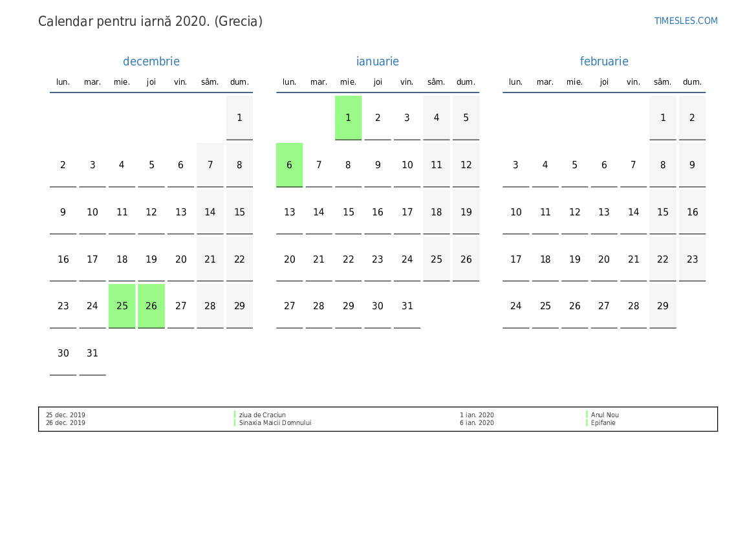
Task: Click December 30 date cell
Action: point(63,353)
